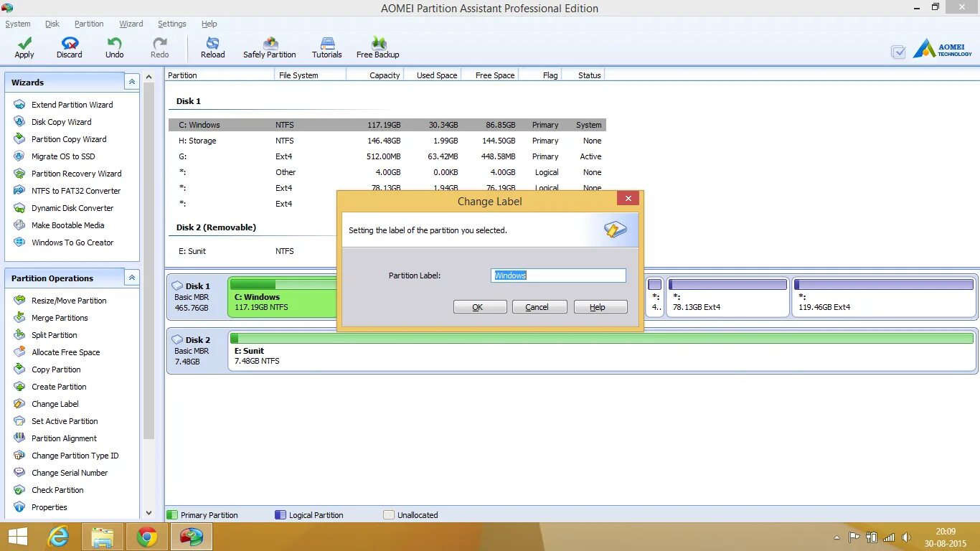Cancel the Change Label dialog
The image size is (980, 551).
[540, 307]
